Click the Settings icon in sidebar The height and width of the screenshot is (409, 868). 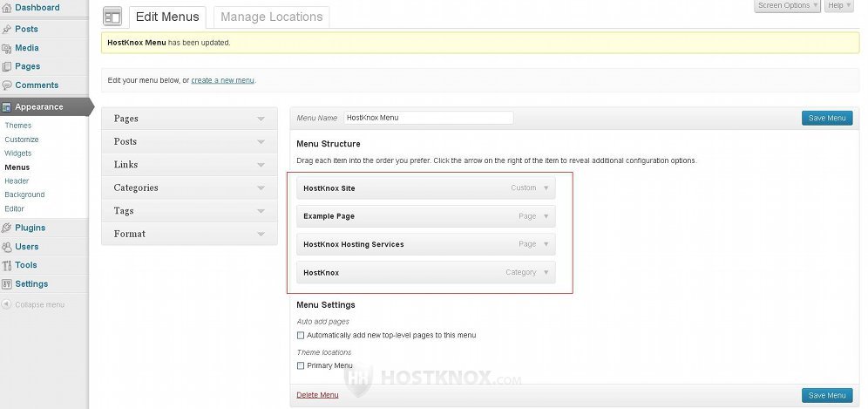(7, 284)
